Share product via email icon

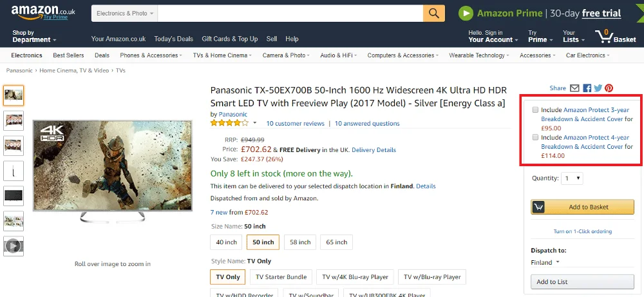click(x=575, y=88)
